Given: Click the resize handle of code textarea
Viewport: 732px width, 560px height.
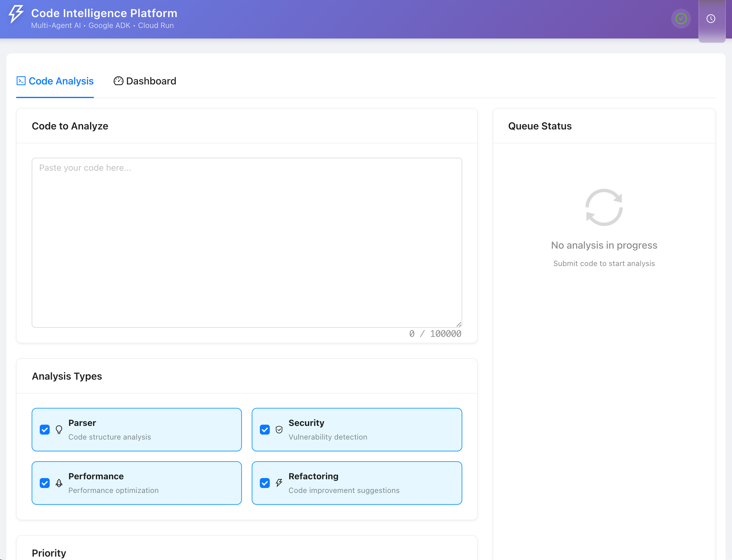Looking at the screenshot, I should [x=459, y=324].
